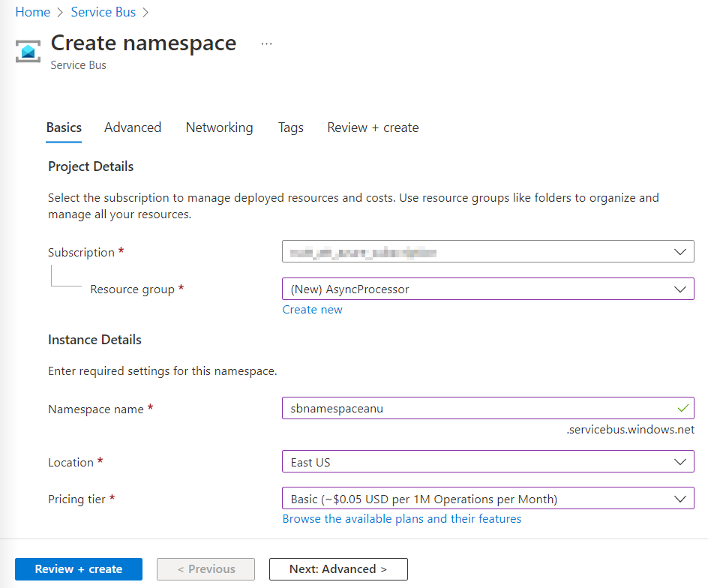
Task: Browse the available plans and their features
Action: click(x=402, y=518)
